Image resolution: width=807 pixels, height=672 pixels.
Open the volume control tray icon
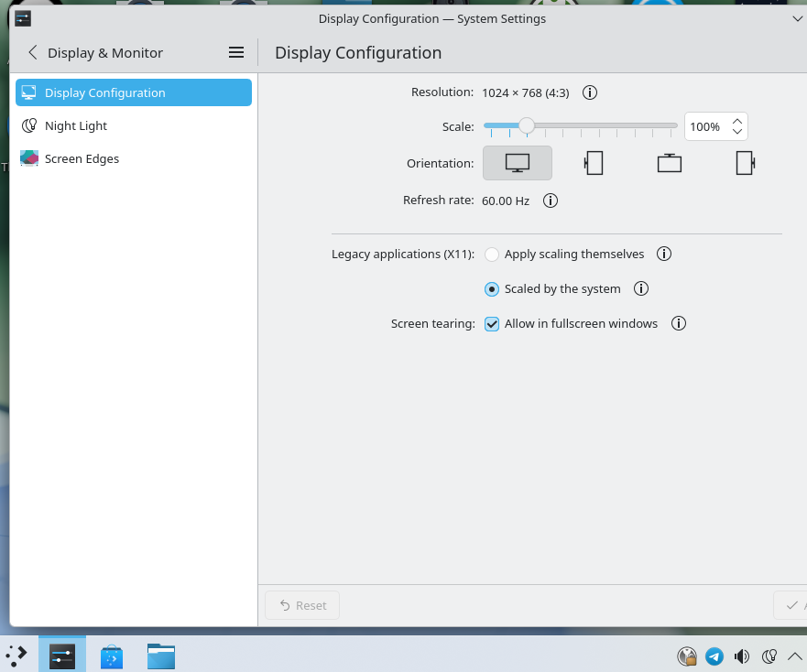pos(742,656)
